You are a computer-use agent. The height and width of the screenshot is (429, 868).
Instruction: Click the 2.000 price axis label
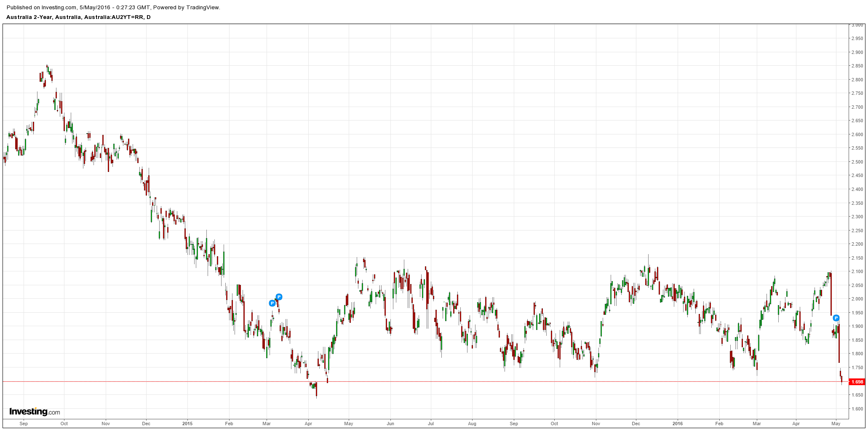[x=857, y=299]
